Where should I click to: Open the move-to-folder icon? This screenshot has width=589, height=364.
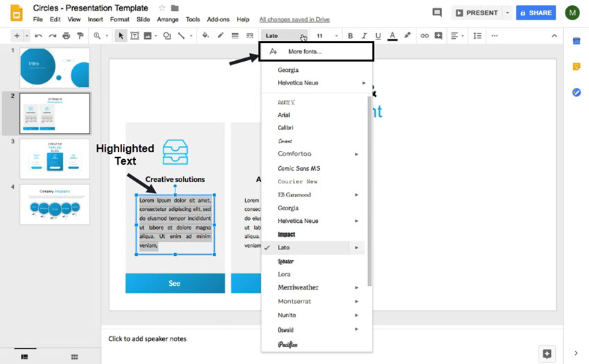coord(175,8)
